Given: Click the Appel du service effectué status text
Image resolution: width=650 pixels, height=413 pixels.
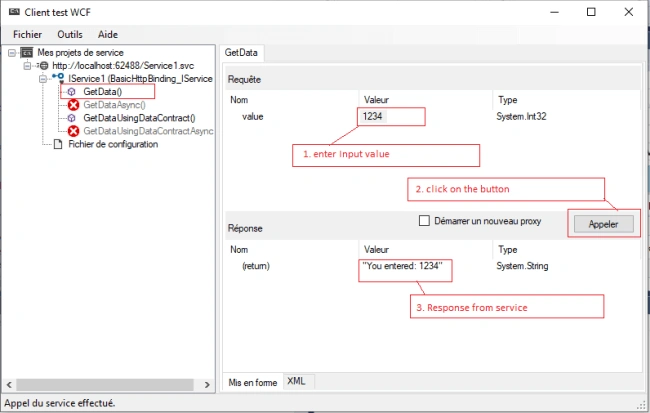Looking at the screenshot, I should (x=60, y=403).
